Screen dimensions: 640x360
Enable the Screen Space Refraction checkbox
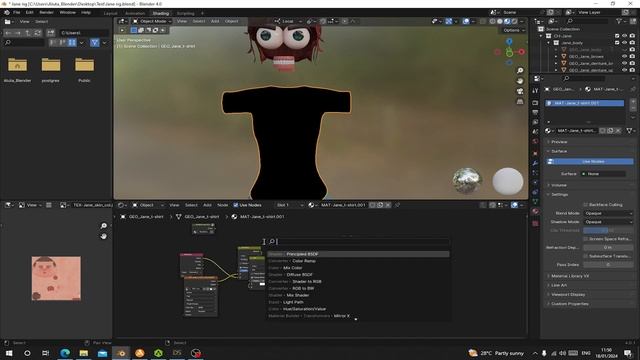[585, 239]
